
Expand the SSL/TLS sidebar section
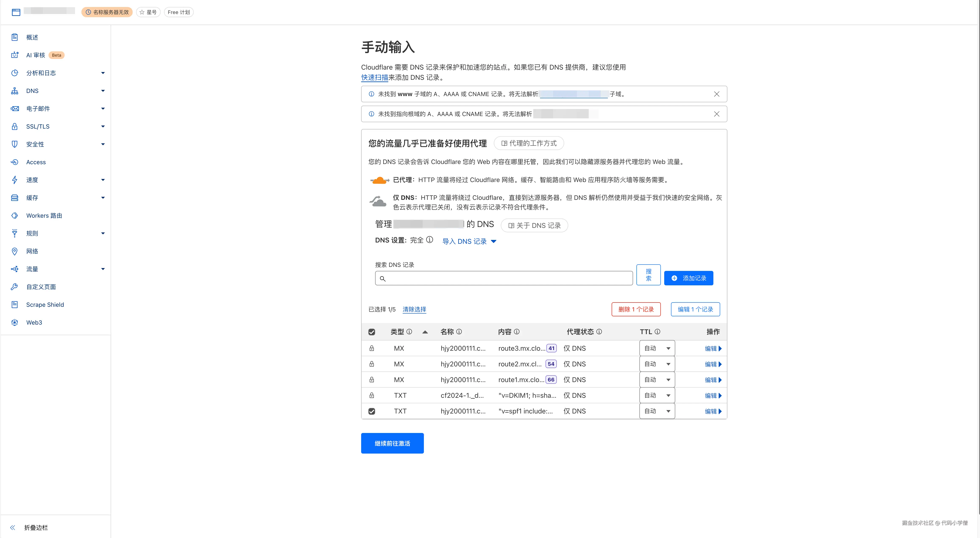pos(103,126)
